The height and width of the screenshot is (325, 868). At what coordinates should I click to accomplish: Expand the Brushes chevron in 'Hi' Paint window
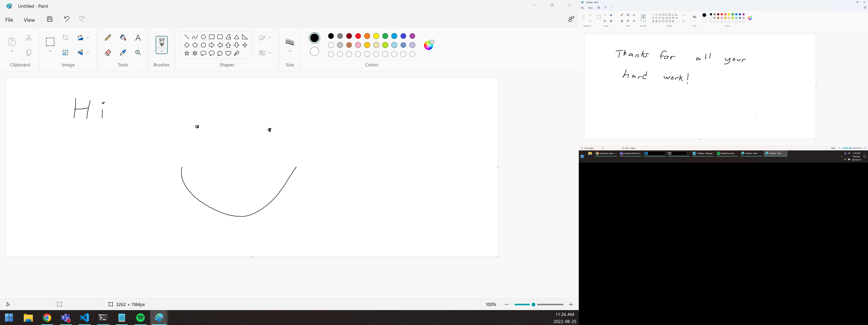tap(162, 51)
